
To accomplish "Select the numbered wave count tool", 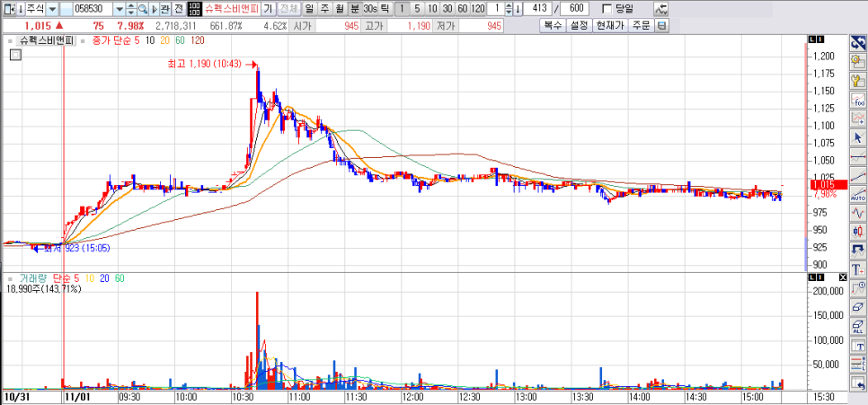I will click(858, 287).
